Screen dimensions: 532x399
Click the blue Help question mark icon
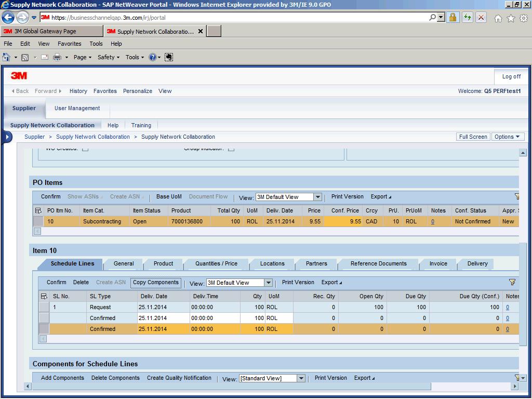(153, 57)
